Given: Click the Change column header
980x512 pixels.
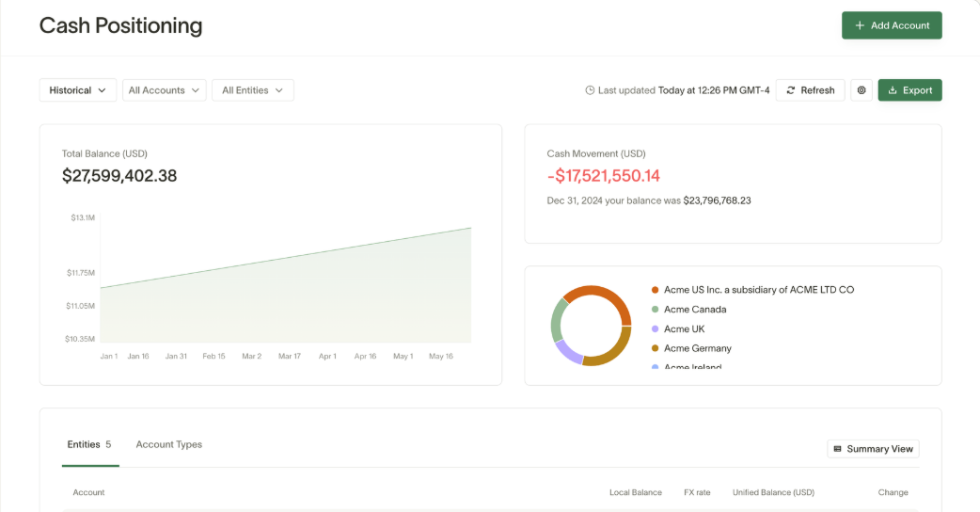Looking at the screenshot, I should [893, 492].
